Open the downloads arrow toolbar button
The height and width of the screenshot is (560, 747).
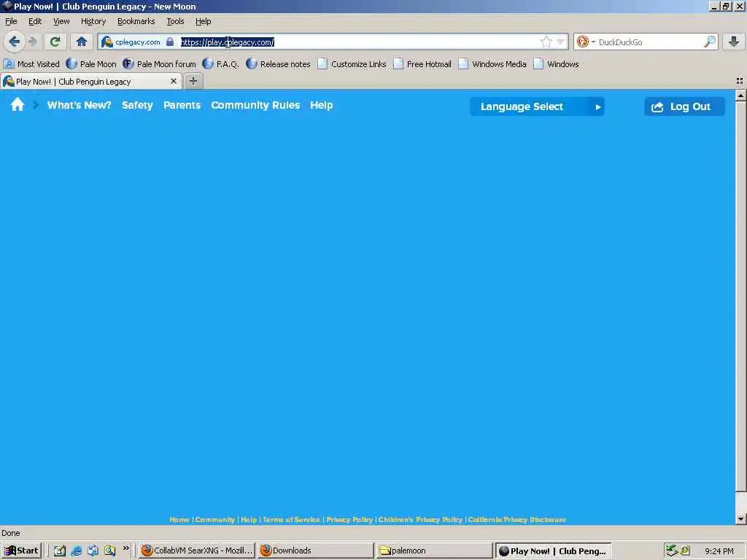[734, 42]
